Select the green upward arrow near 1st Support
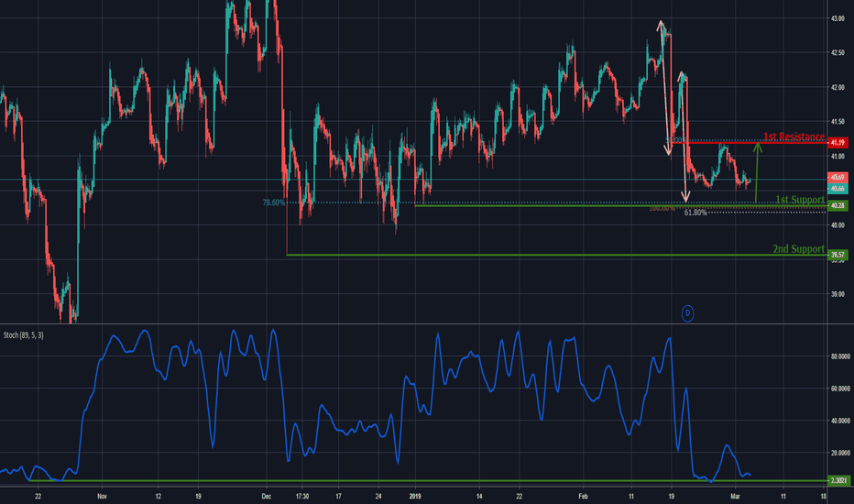This screenshot has height=504, width=854. coord(757,172)
